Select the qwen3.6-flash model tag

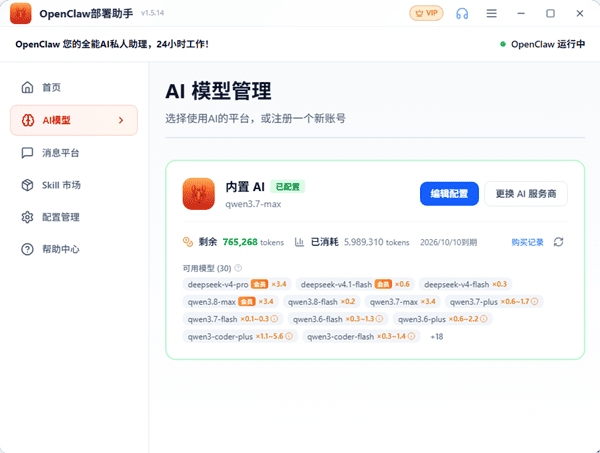pyautogui.click(x=338, y=319)
